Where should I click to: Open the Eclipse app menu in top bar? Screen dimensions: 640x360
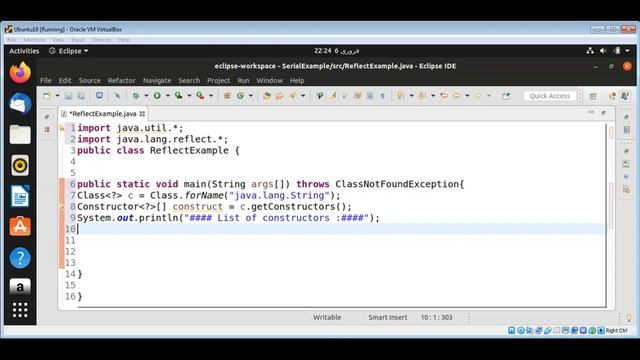click(x=69, y=51)
